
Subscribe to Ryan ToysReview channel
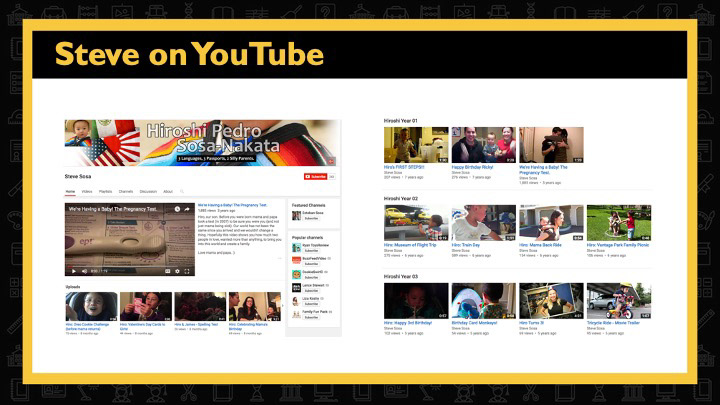pyautogui.click(x=311, y=251)
